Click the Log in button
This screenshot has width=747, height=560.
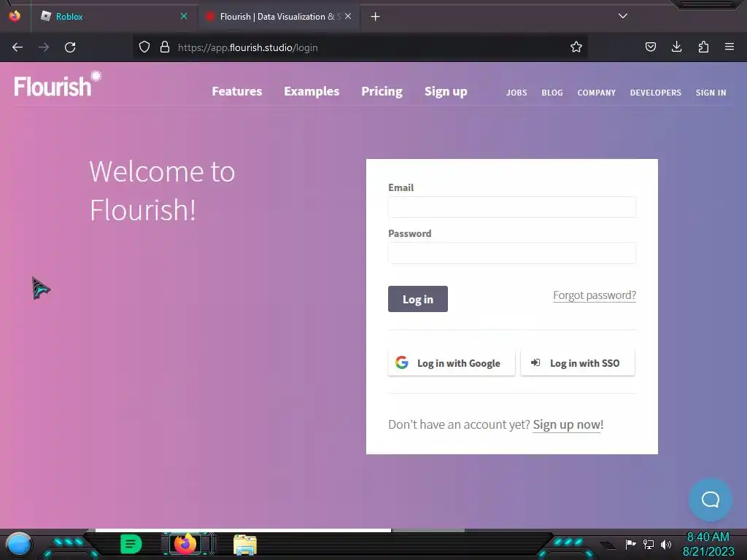pos(418,299)
